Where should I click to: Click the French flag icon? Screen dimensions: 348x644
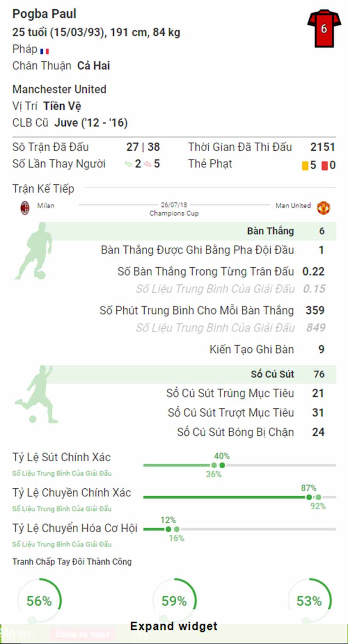click(44, 51)
